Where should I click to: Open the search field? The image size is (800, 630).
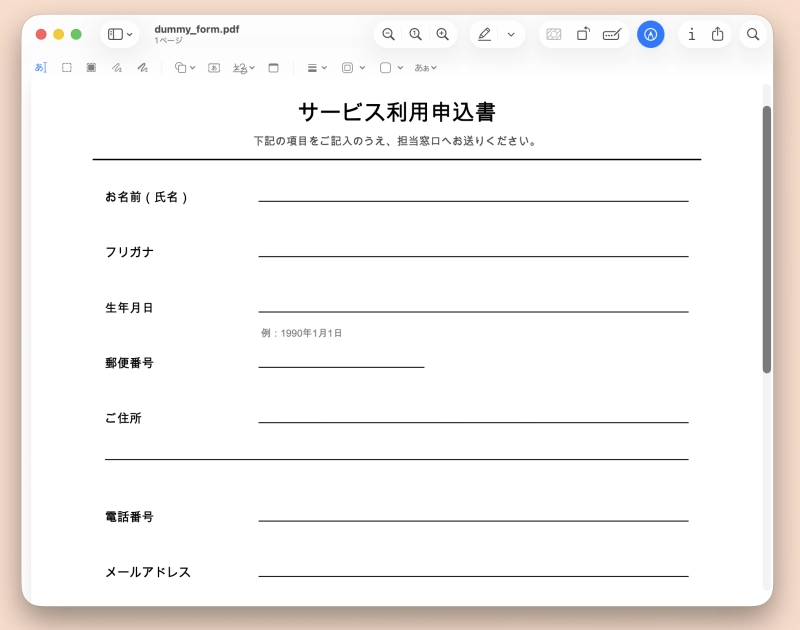tap(753, 34)
